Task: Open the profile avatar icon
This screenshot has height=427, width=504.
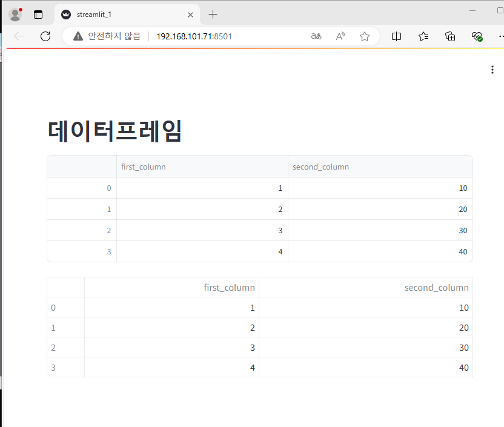Action: coord(15,15)
